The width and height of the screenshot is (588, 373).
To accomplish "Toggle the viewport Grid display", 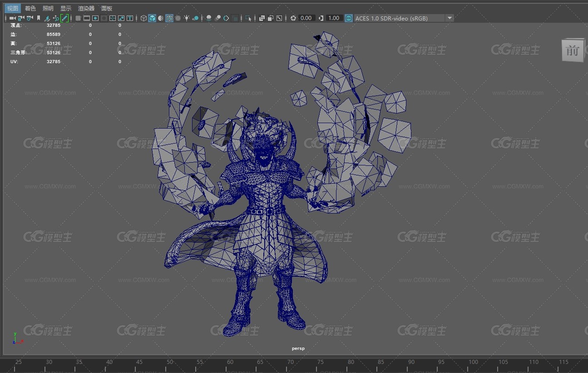I will [x=78, y=18].
